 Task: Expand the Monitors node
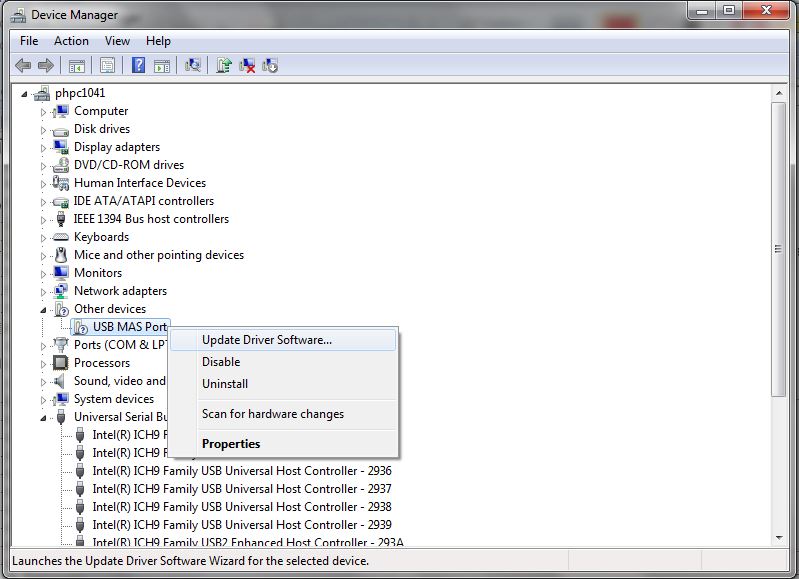pyautogui.click(x=43, y=274)
